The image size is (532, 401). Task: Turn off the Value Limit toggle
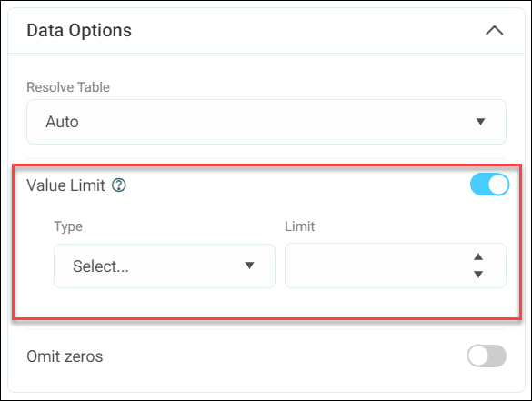coord(489,185)
